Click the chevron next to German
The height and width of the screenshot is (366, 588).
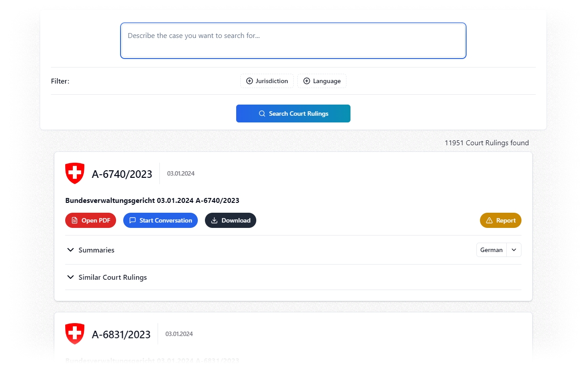point(514,250)
